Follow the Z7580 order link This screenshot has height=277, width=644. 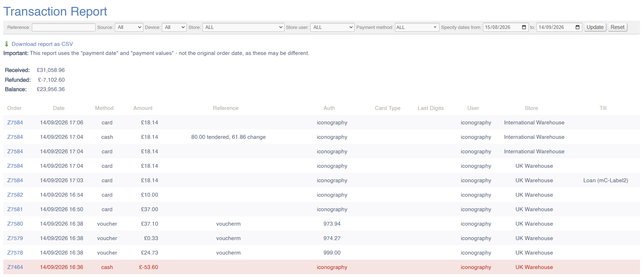coord(15,223)
